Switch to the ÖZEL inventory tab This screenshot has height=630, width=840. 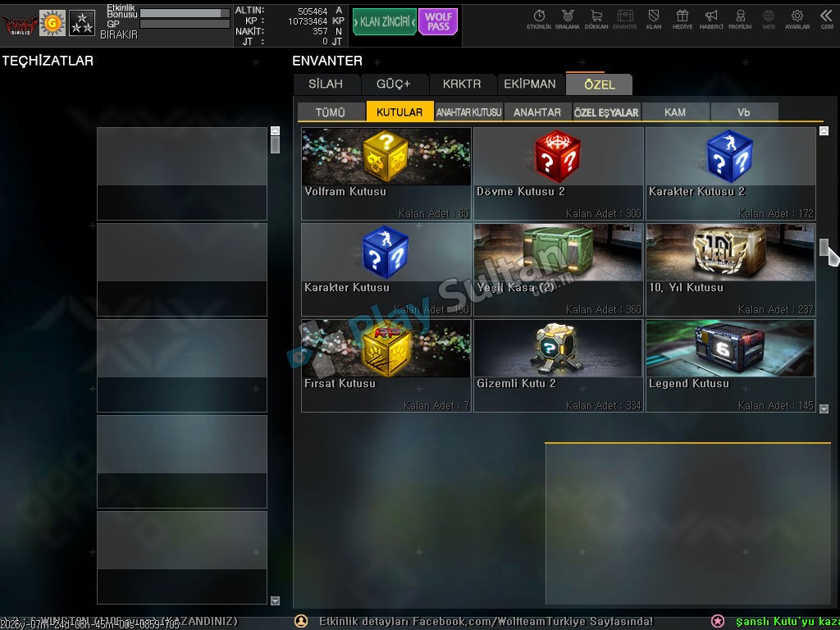point(599,84)
